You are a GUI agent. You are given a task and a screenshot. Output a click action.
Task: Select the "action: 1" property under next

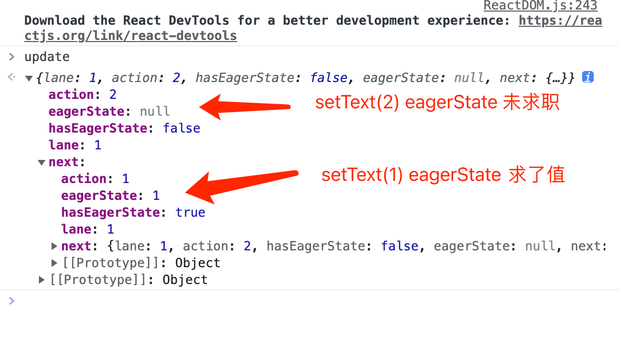coord(95,179)
